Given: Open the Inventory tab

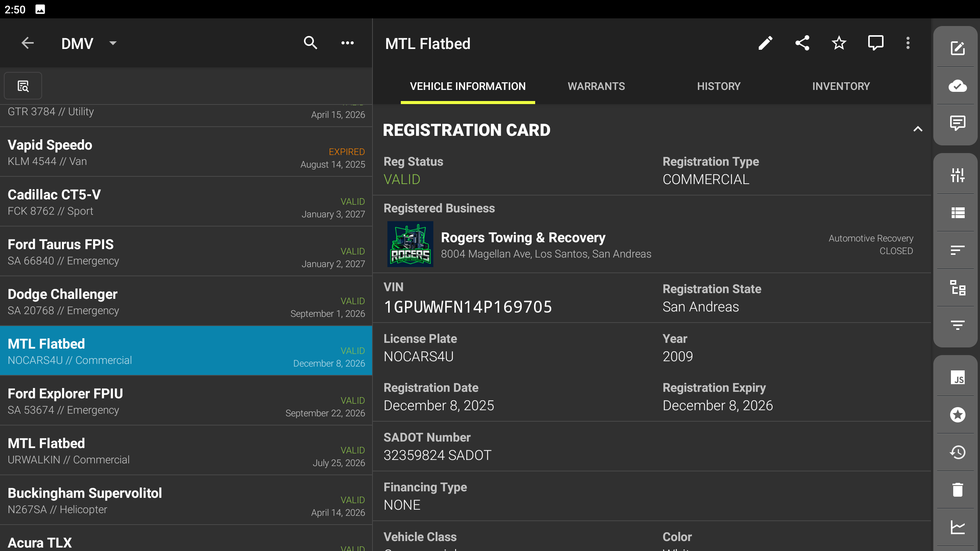Looking at the screenshot, I should (x=841, y=86).
